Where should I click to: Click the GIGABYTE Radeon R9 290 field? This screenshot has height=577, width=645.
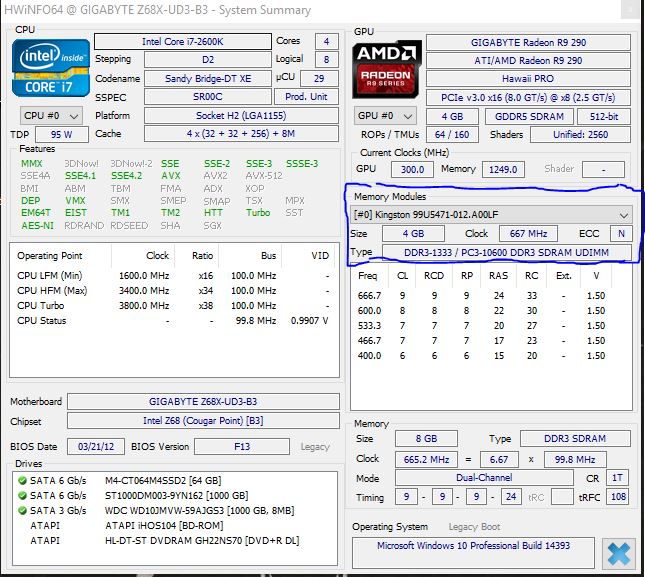click(528, 42)
